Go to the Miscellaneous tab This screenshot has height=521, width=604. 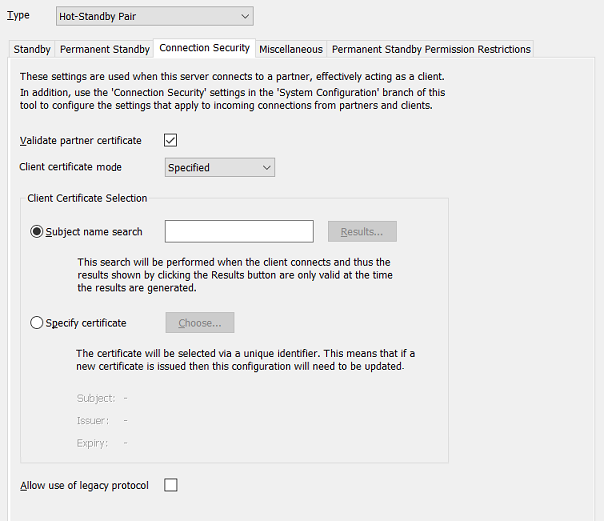291,49
